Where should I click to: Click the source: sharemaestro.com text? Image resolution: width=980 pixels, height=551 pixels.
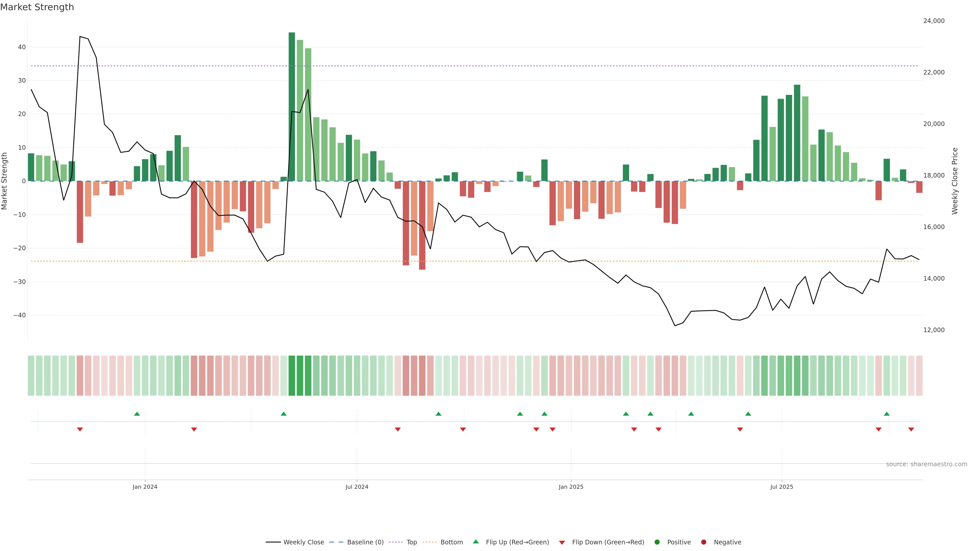[926, 464]
